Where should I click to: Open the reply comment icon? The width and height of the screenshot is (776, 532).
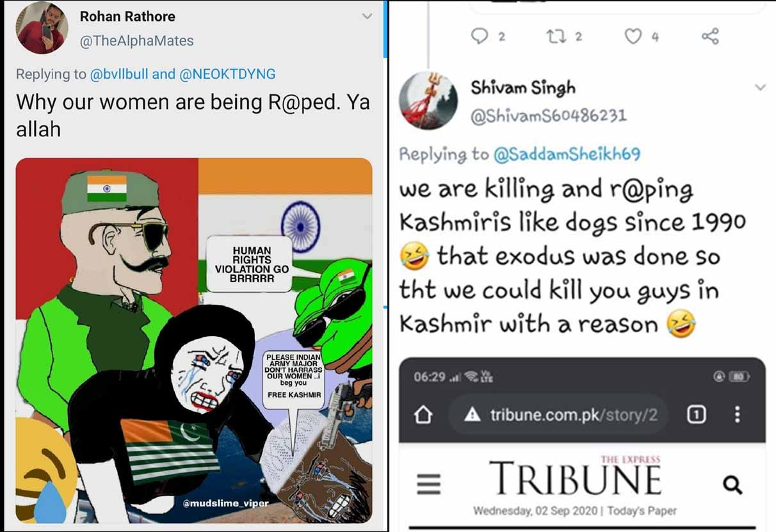[x=480, y=36]
